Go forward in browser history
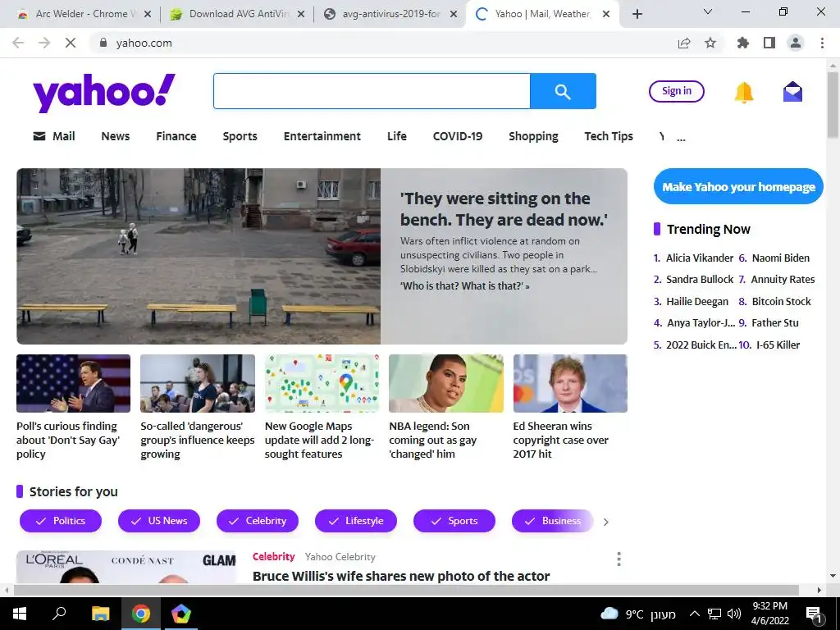This screenshot has width=840, height=630. click(x=44, y=43)
